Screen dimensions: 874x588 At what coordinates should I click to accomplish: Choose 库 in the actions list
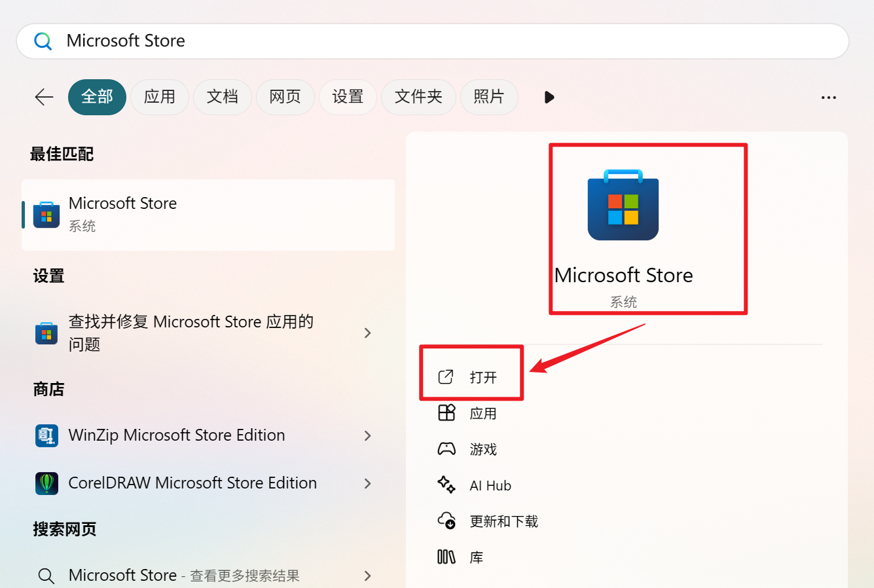477,557
